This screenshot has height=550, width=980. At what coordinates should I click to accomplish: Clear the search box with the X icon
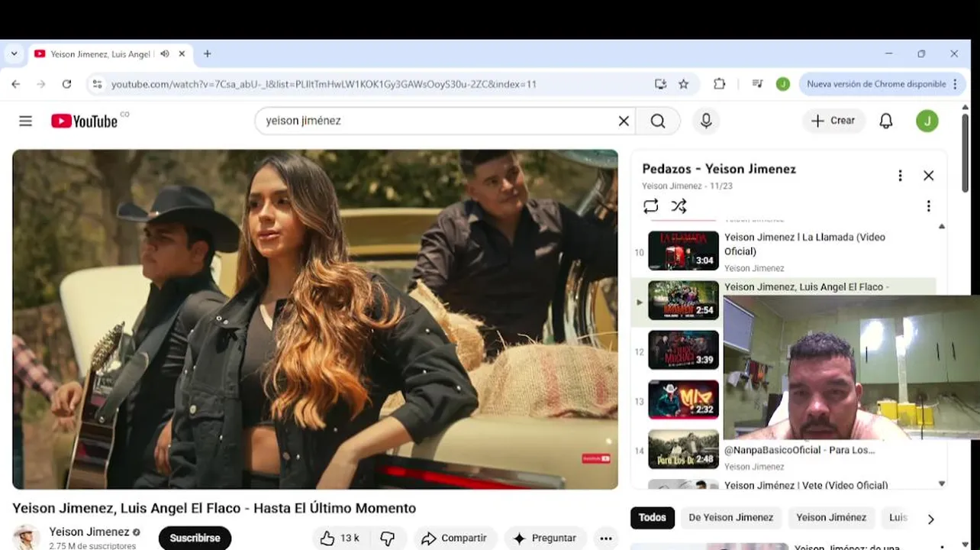624,121
